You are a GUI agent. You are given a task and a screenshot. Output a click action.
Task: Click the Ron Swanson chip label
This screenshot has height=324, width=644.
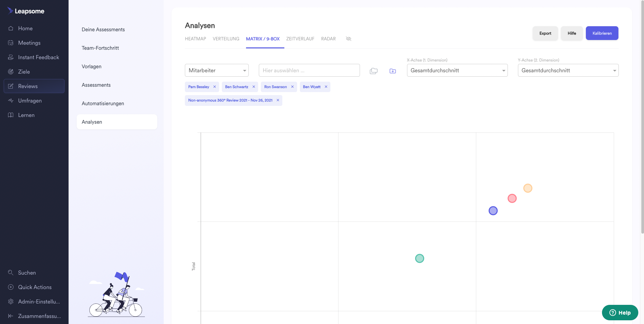pyautogui.click(x=276, y=87)
